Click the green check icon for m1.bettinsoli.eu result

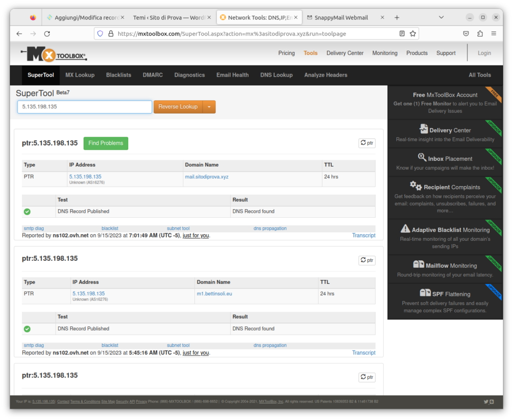pyautogui.click(x=27, y=329)
